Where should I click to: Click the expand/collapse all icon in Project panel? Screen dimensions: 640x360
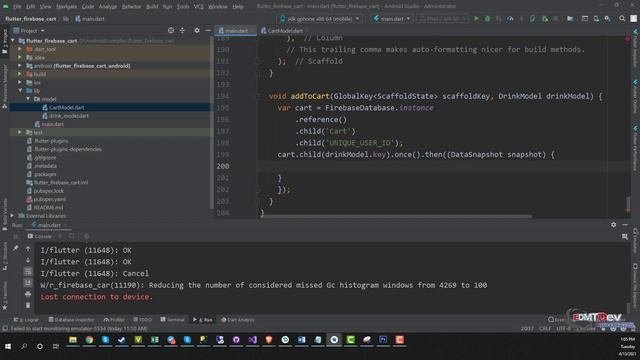pyautogui.click(x=182, y=31)
